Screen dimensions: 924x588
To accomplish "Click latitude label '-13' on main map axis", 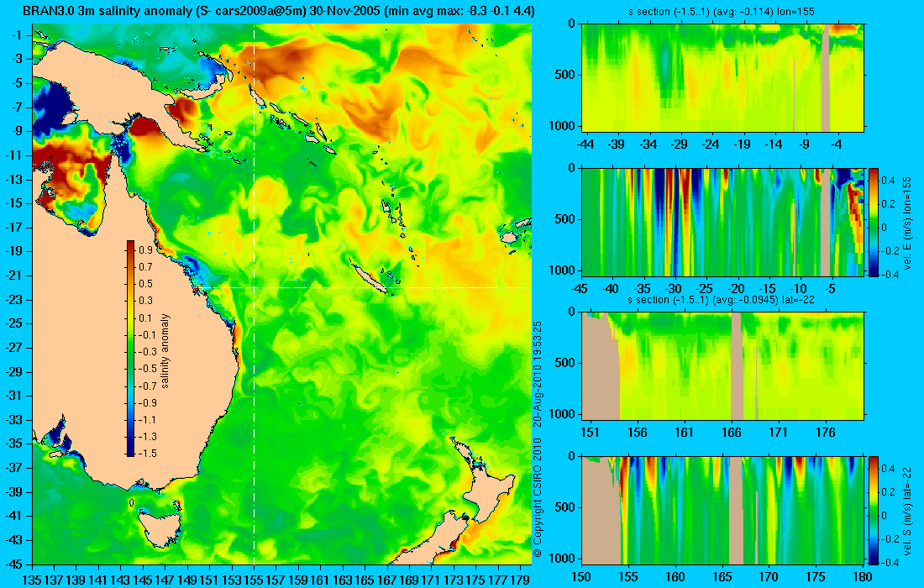I will tap(13, 180).
